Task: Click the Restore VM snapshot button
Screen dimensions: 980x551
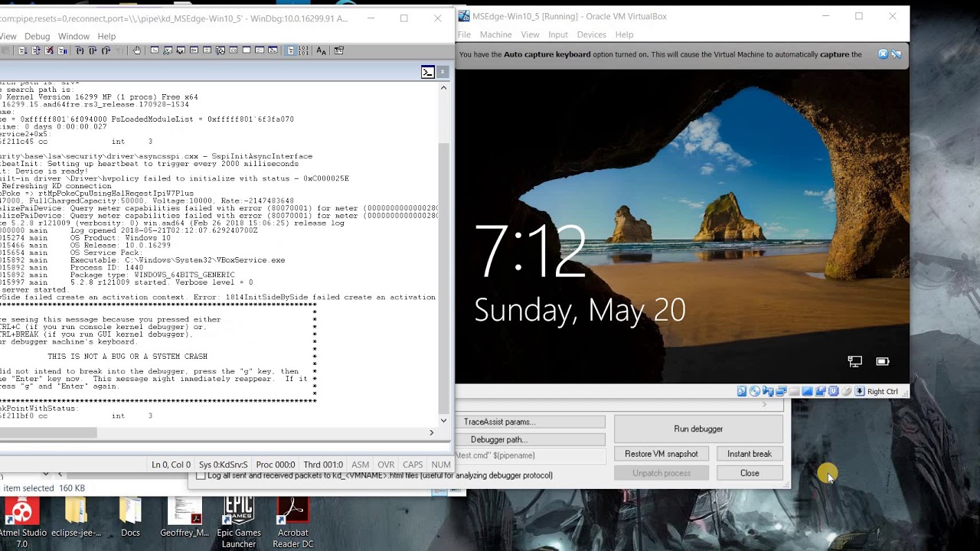Action: 661,454
